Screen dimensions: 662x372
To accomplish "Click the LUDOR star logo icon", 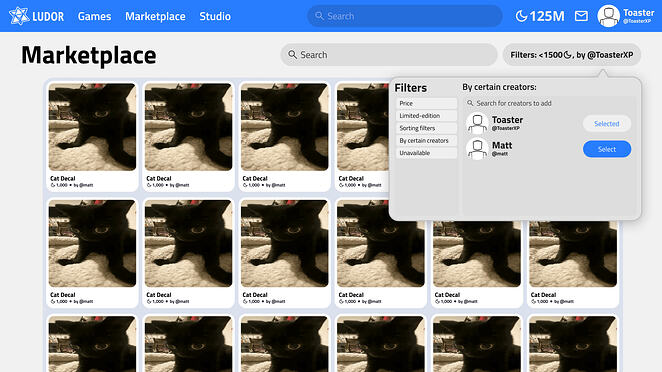I will tap(19, 16).
